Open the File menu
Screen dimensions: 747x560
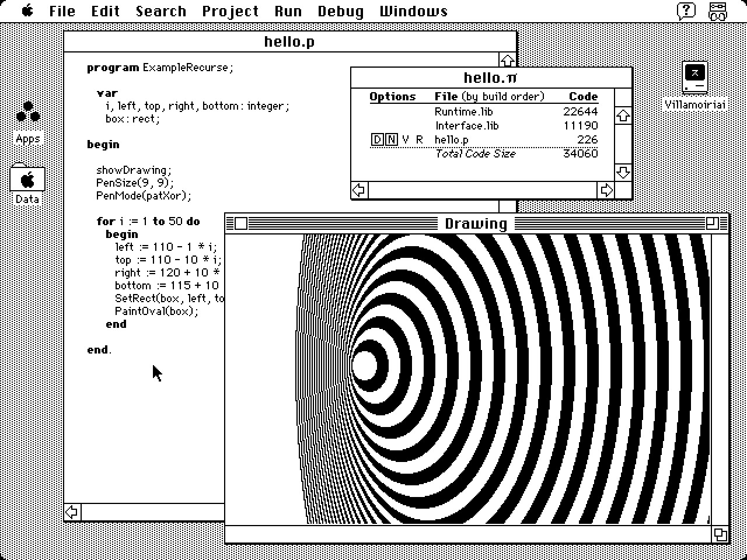coord(62,11)
